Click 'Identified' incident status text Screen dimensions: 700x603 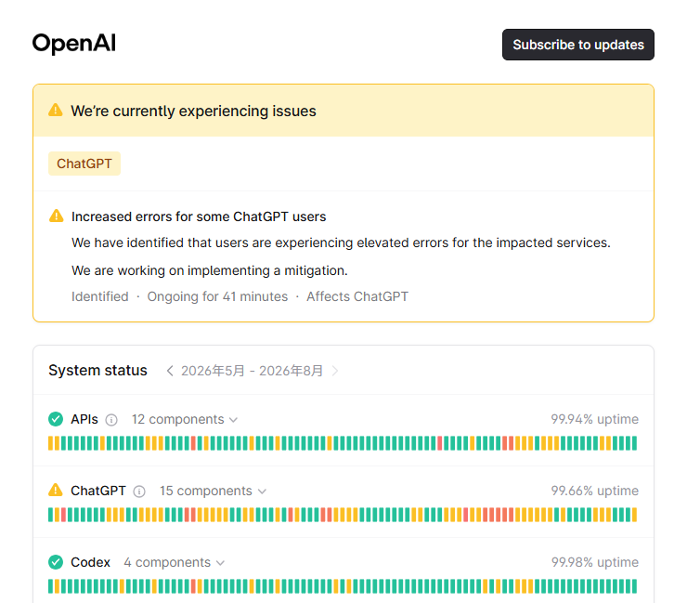coord(100,296)
